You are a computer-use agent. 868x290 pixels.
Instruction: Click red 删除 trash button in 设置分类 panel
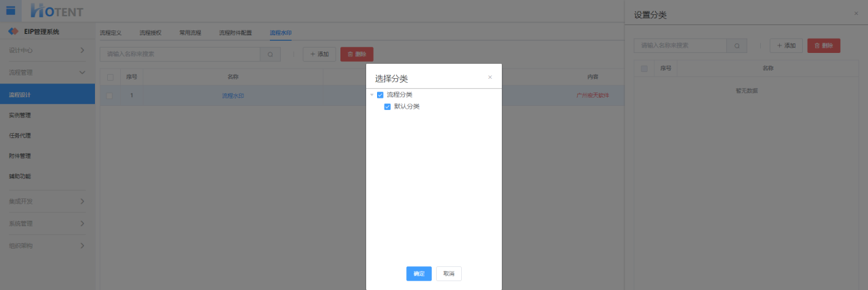[x=823, y=46]
